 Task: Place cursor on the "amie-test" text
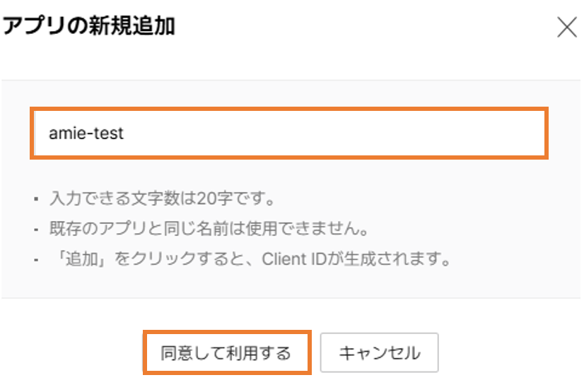86,133
